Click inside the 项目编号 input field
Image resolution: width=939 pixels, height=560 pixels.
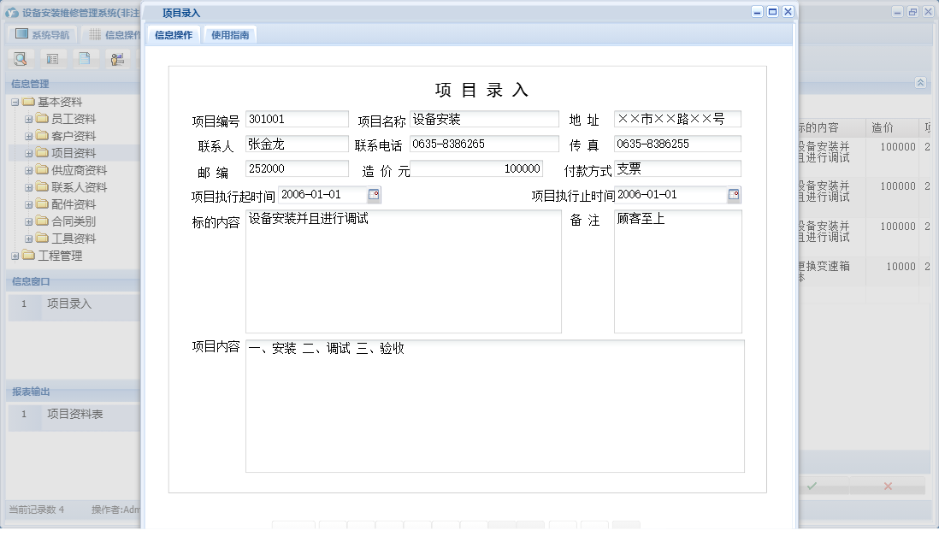[x=295, y=119]
